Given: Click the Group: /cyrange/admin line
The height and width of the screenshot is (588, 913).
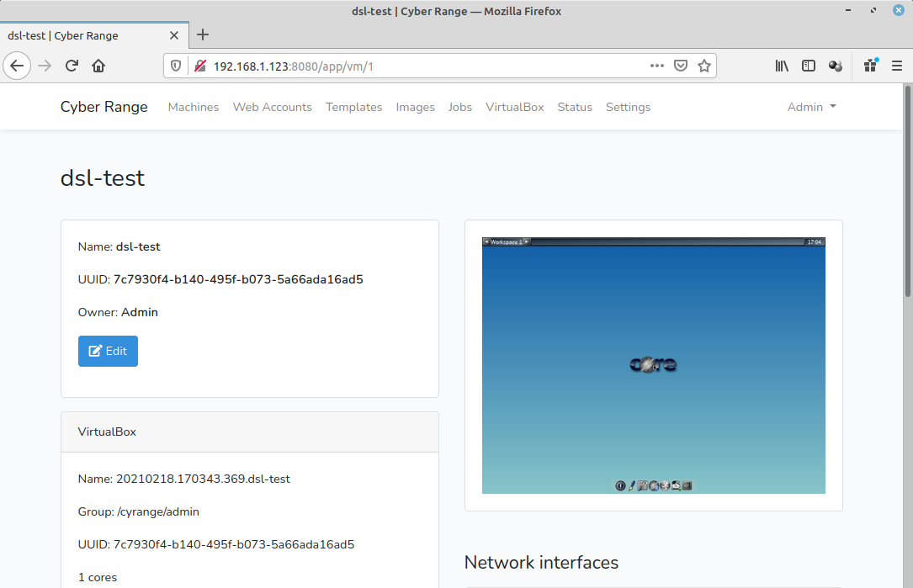Looking at the screenshot, I should tap(139, 511).
